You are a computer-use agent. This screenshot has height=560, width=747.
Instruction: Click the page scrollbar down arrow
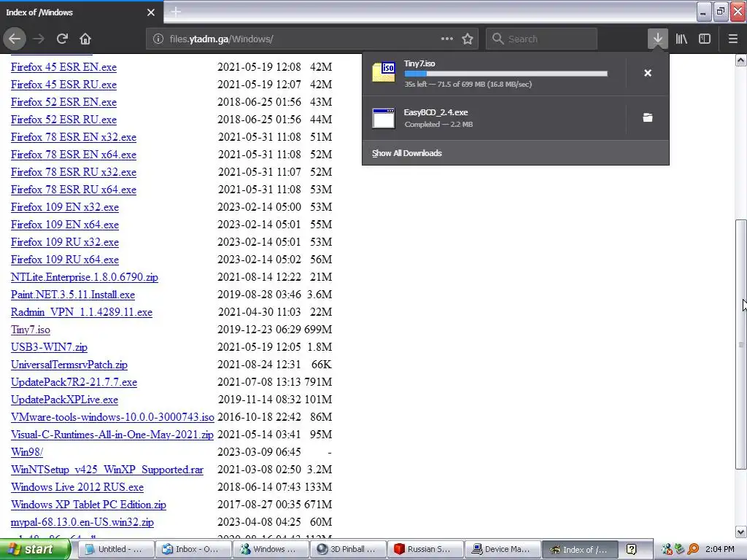click(x=741, y=532)
